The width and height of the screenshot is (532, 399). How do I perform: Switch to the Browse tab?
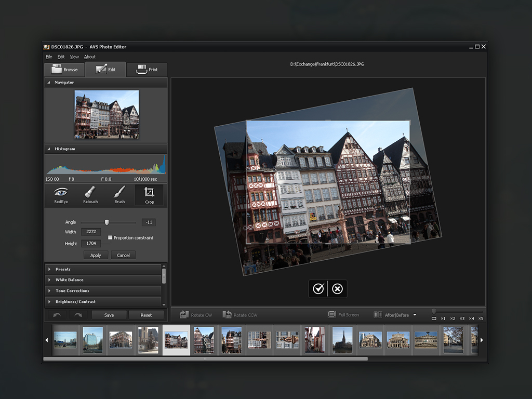coord(64,69)
